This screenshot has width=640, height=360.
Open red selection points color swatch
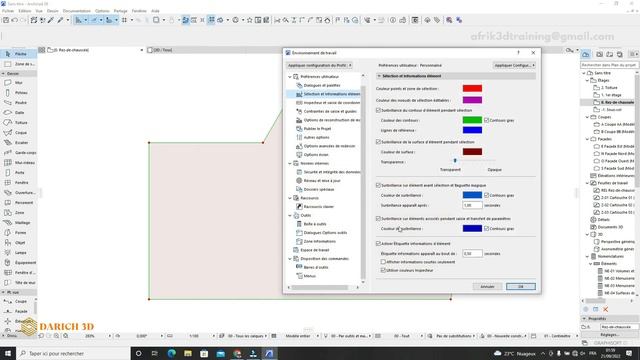pos(472,88)
